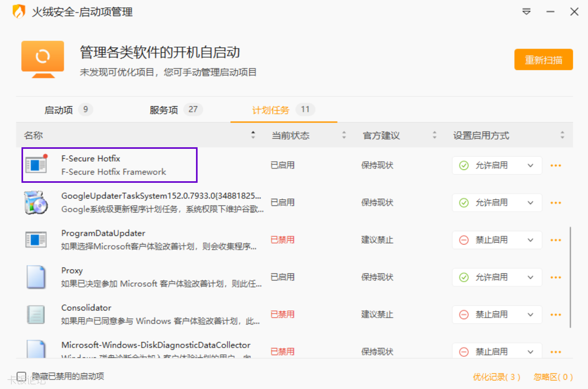Click 建议禁止 recommendation for Consolidator

tap(377, 314)
